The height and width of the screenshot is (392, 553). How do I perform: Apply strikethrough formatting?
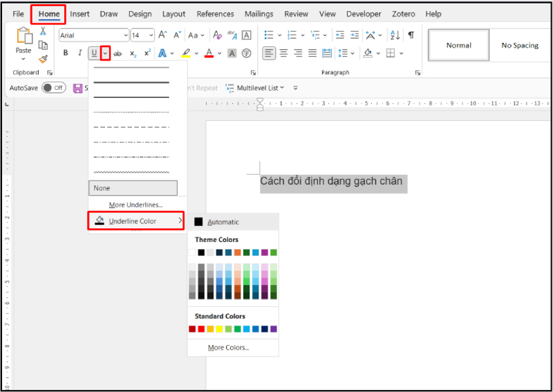[118, 53]
